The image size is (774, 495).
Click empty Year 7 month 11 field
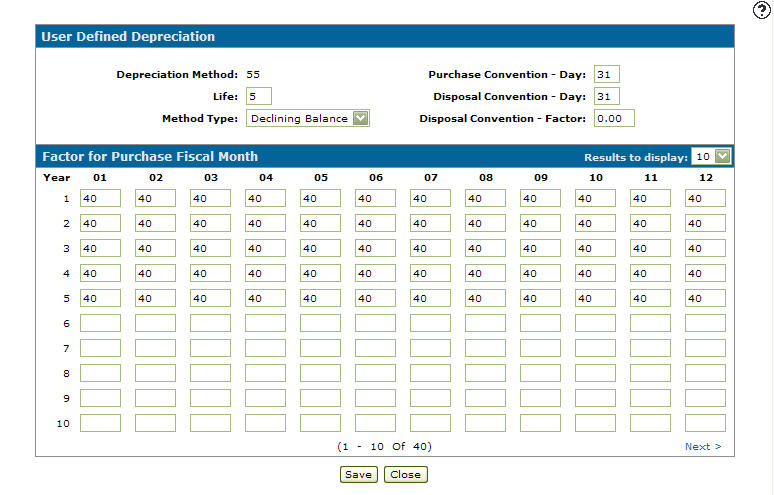(650, 348)
